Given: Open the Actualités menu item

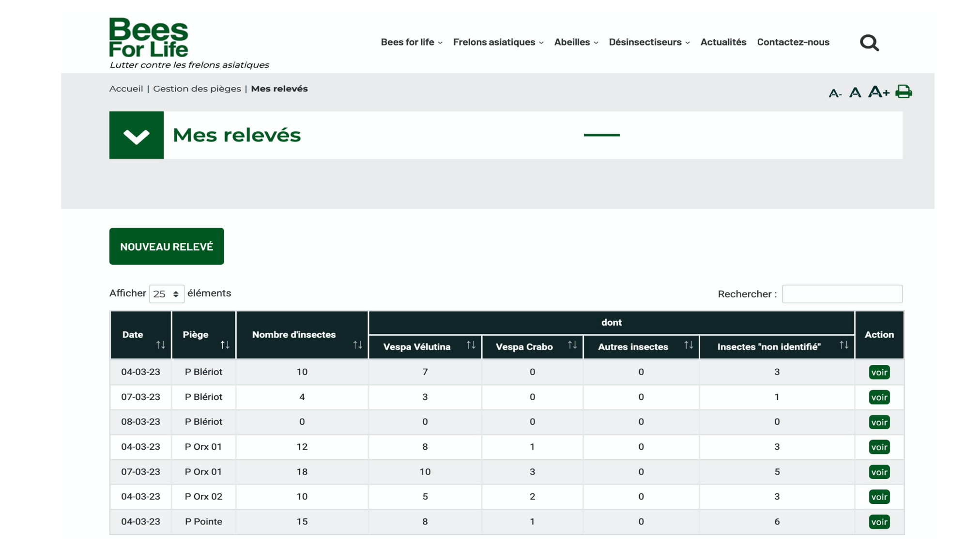Looking at the screenshot, I should point(723,42).
